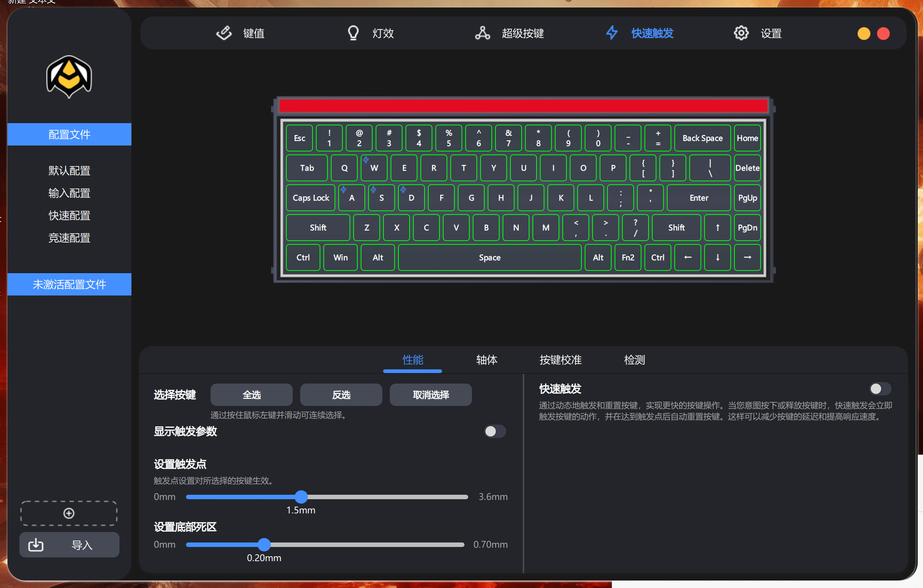Select the 默认配置 profile
The image size is (923, 588).
pyautogui.click(x=69, y=171)
